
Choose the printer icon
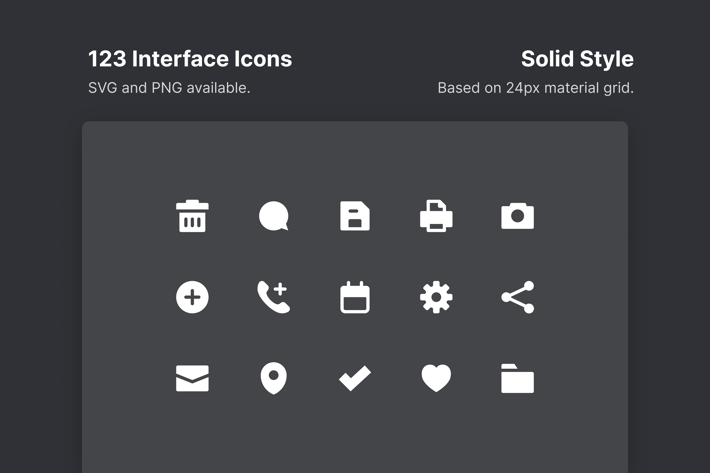[x=436, y=216]
